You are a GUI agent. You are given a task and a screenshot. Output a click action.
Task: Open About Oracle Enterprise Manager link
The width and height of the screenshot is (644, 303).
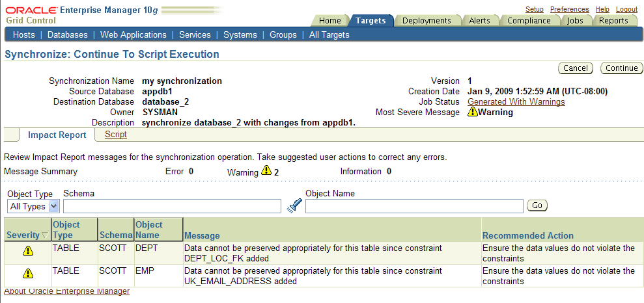pos(66,291)
